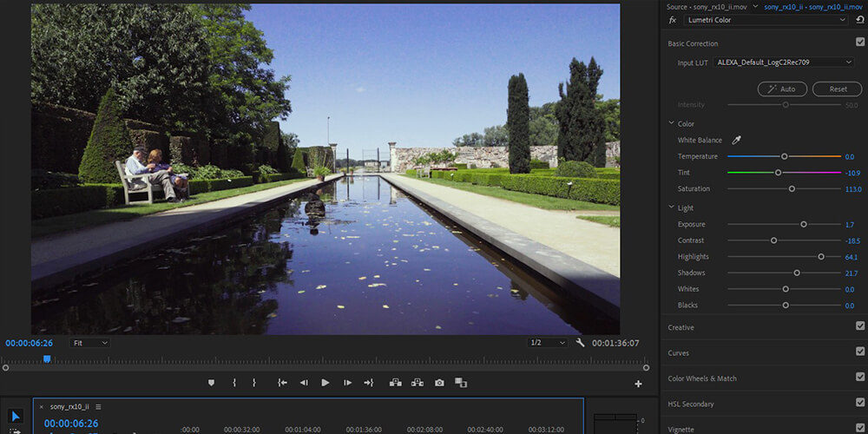This screenshot has height=434, width=868.
Task: Click the Saturation value 113.0
Action: pyautogui.click(x=853, y=189)
